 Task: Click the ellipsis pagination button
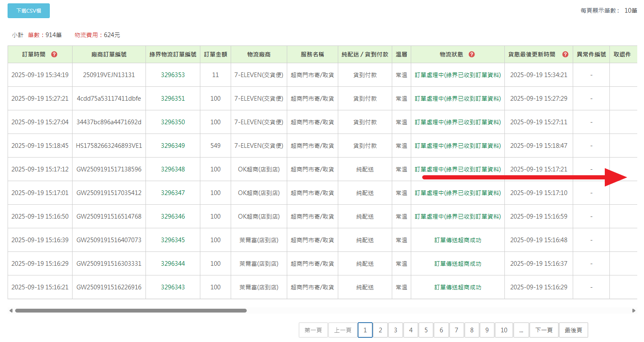click(521, 330)
